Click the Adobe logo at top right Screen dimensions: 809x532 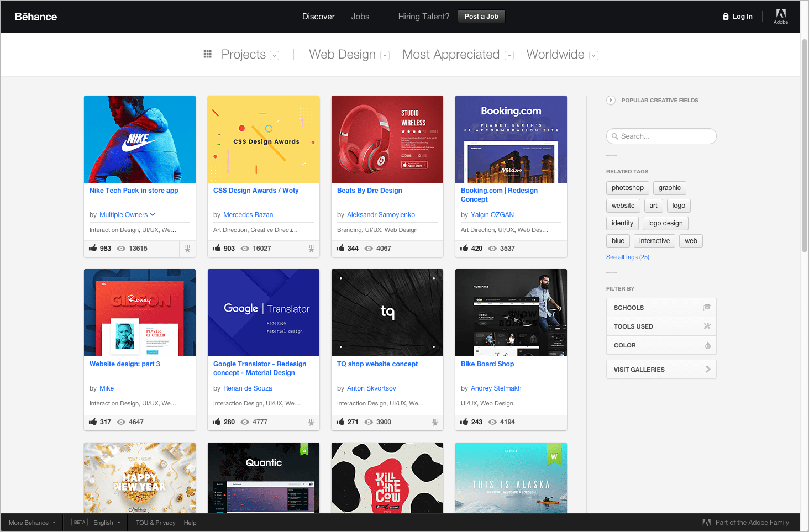click(781, 16)
